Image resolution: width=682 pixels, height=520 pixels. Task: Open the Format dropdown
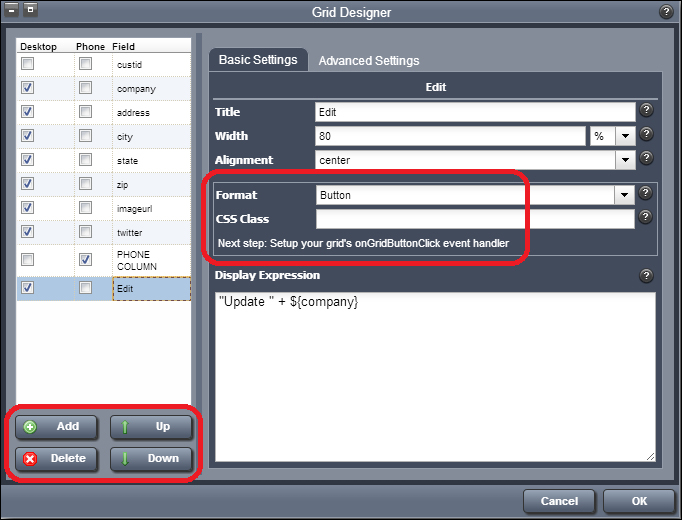click(625, 195)
